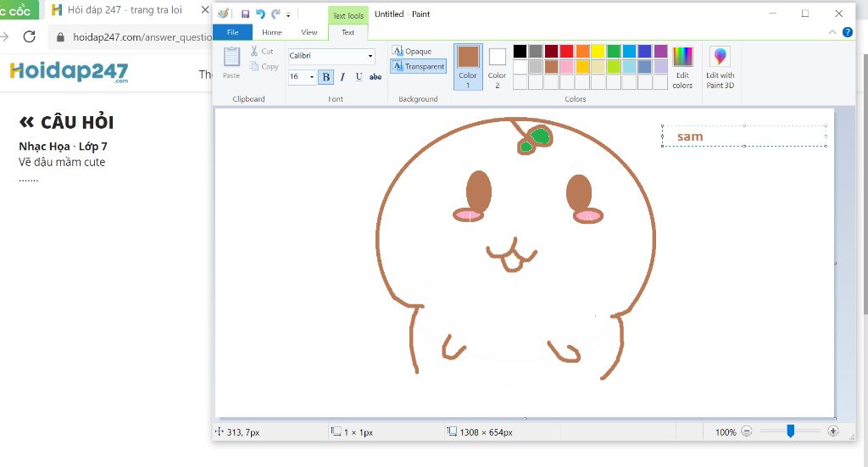The height and width of the screenshot is (467, 868).
Task: Click the browser vertical scrollbar
Action: coord(865,182)
